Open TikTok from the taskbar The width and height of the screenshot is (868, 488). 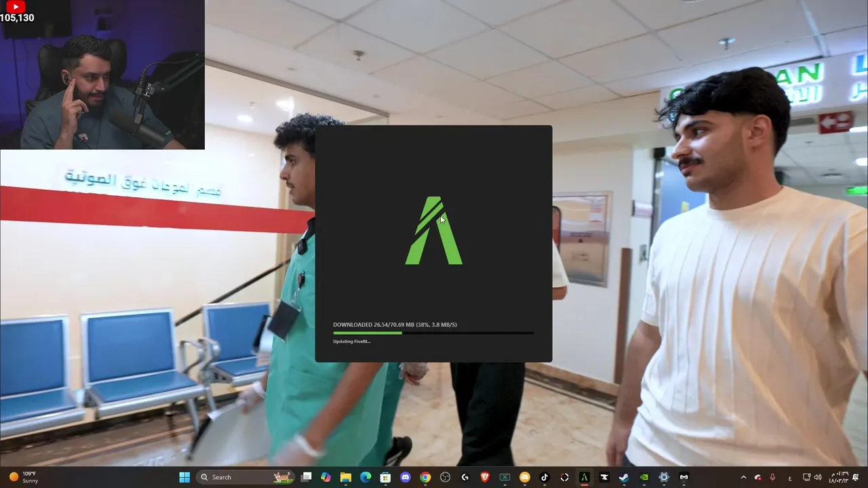(544, 477)
